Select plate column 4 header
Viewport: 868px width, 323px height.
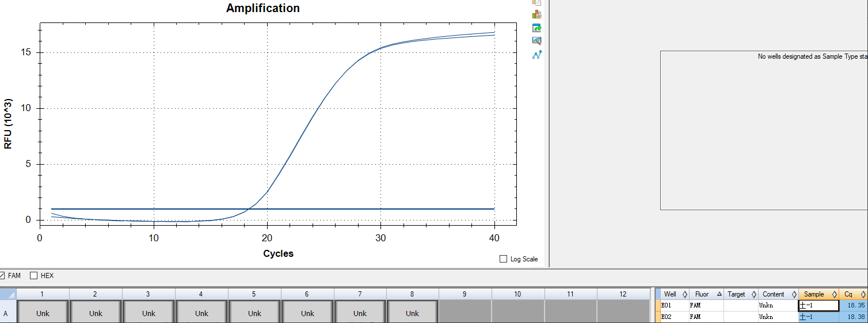[201, 294]
